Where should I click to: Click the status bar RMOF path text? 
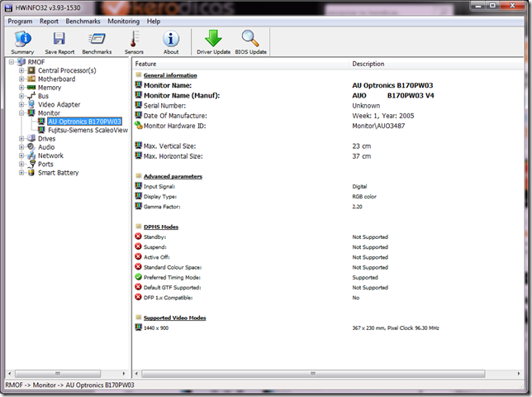(69, 385)
